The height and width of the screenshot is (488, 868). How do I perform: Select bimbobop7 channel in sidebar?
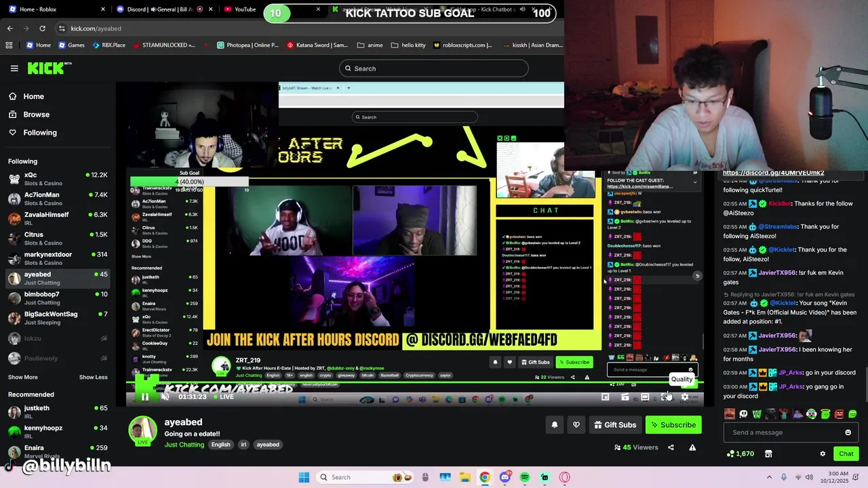click(58, 298)
